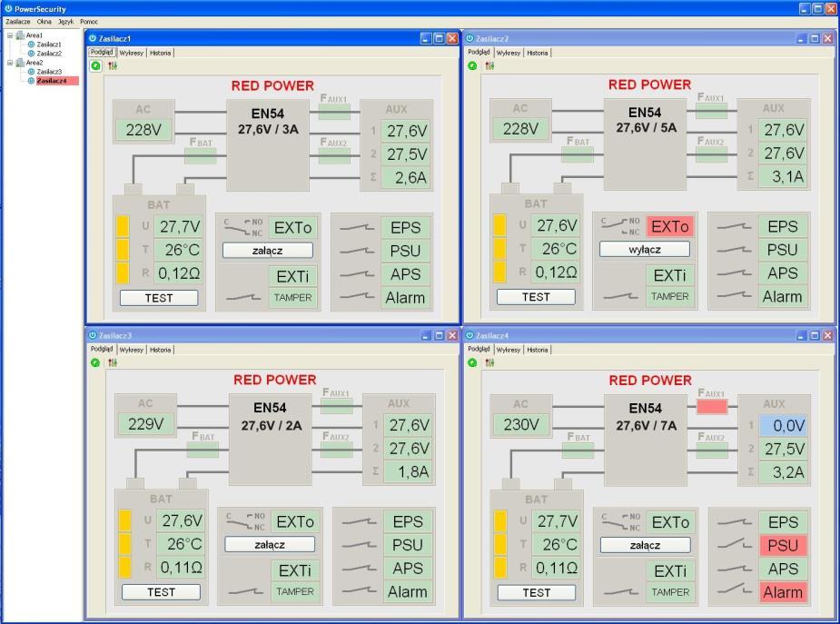840x624 pixels.
Task: Click Area1 folder icon in tree
Action: tap(20, 35)
